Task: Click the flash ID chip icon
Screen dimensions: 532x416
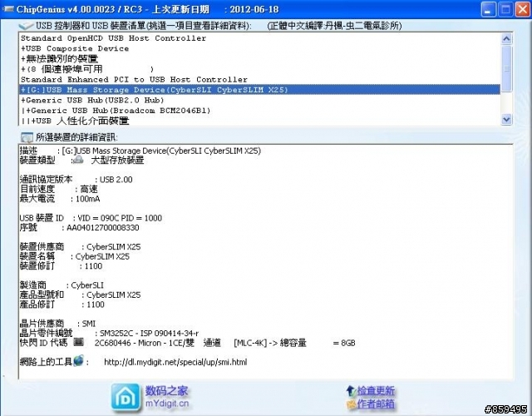Action: tap(79, 342)
